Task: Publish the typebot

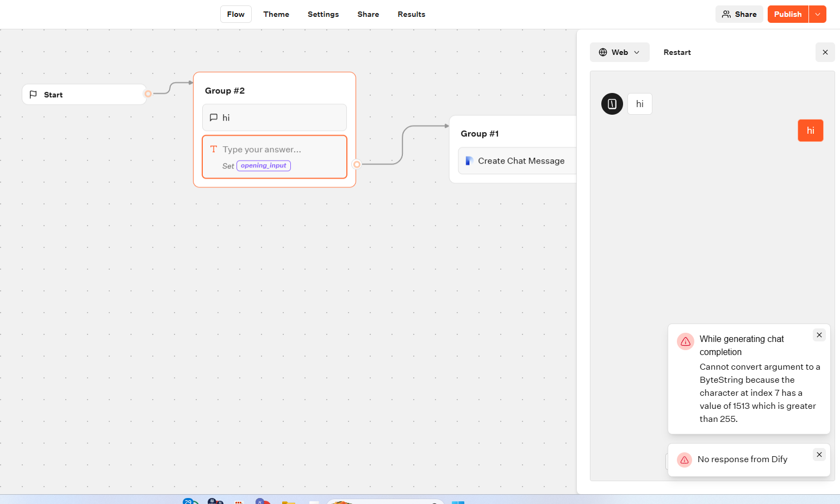Action: pyautogui.click(x=788, y=14)
